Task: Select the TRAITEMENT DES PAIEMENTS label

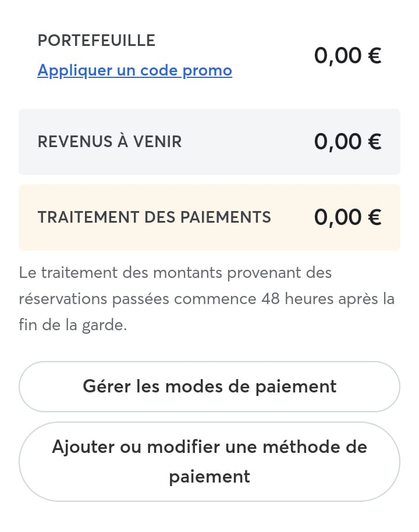Action: click(x=154, y=217)
